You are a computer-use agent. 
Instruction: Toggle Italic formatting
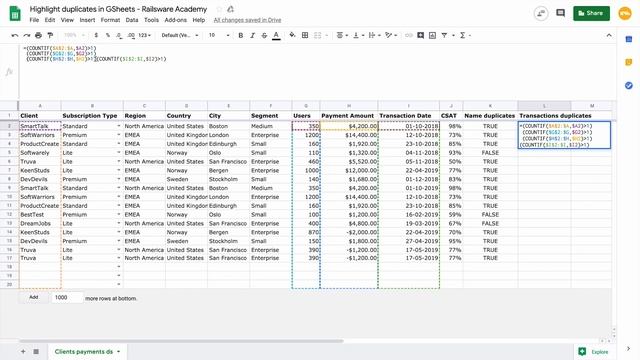pyautogui.click(x=252, y=36)
